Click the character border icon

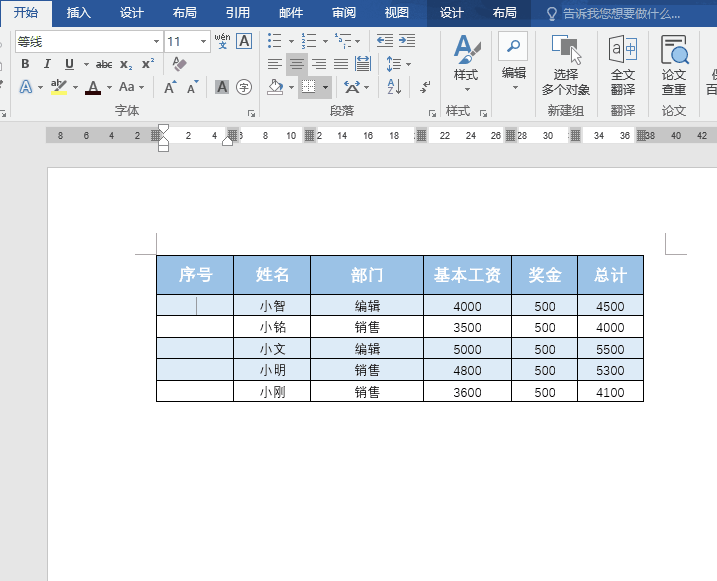tap(245, 41)
